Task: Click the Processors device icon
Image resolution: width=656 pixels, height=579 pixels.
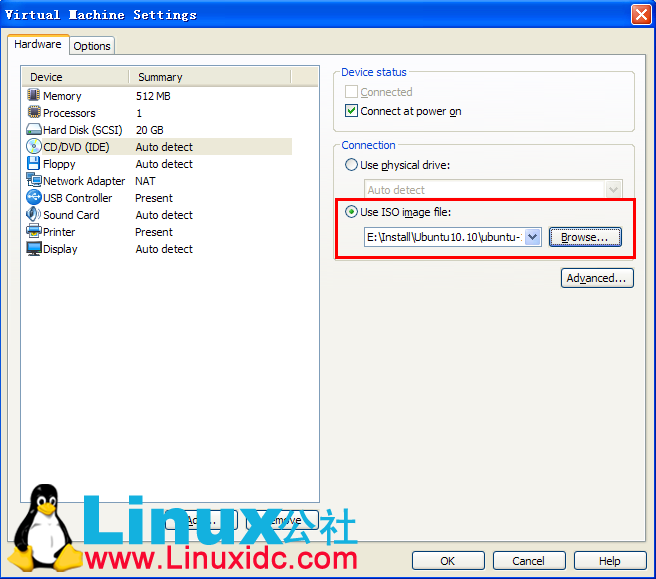Action: point(34,113)
